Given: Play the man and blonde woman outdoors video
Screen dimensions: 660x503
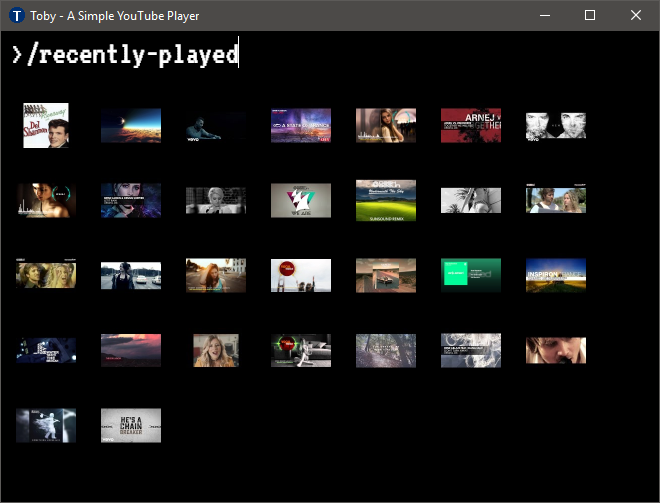Looking at the screenshot, I should 556,199.
